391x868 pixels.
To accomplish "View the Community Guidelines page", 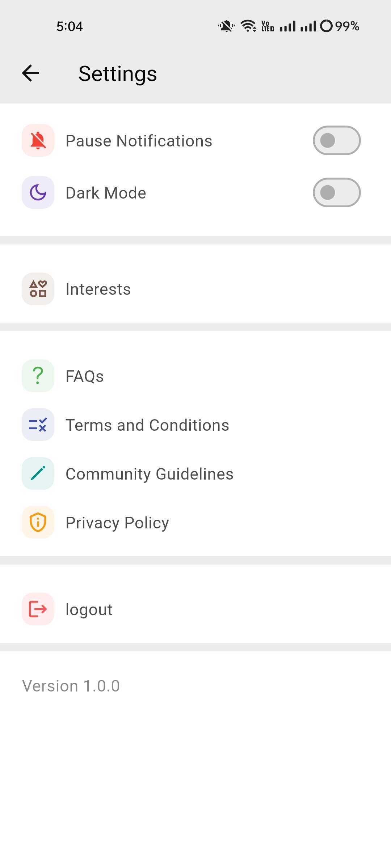I will (150, 474).
